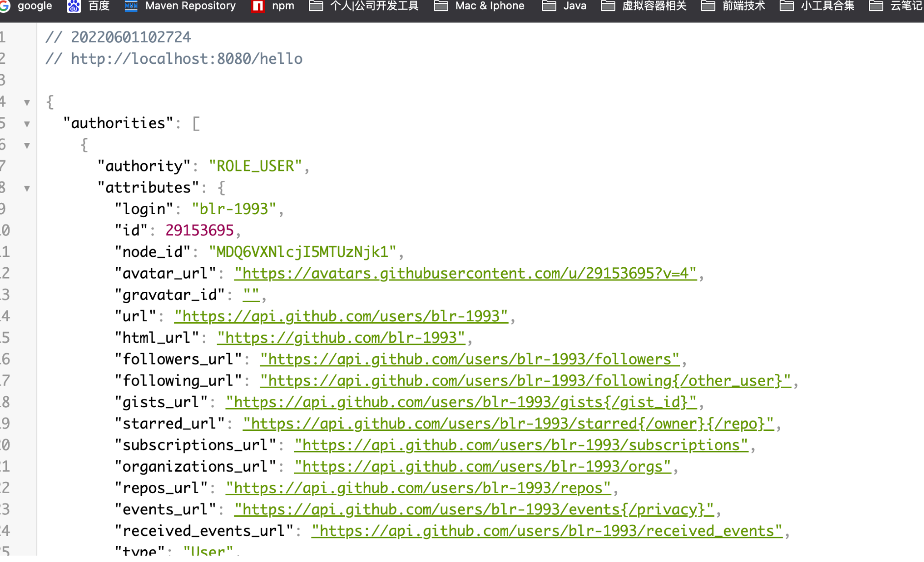Open the repos_url API link

[418, 488]
